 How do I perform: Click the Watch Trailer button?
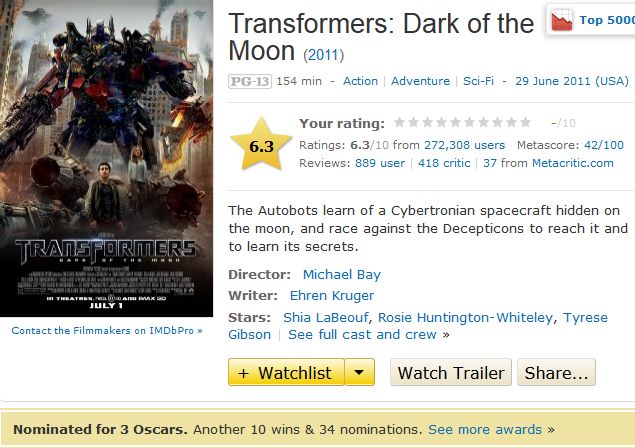click(x=451, y=373)
